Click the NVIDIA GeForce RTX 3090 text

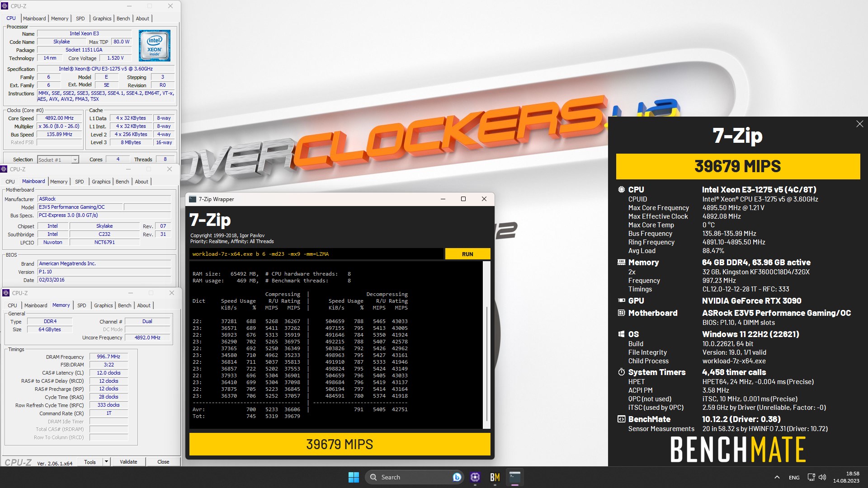[x=751, y=301]
